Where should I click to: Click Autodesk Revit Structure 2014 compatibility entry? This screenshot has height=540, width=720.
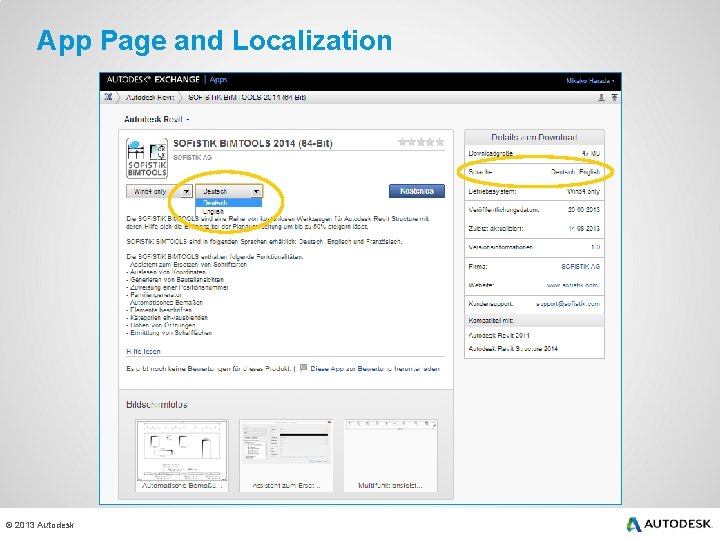click(x=513, y=349)
